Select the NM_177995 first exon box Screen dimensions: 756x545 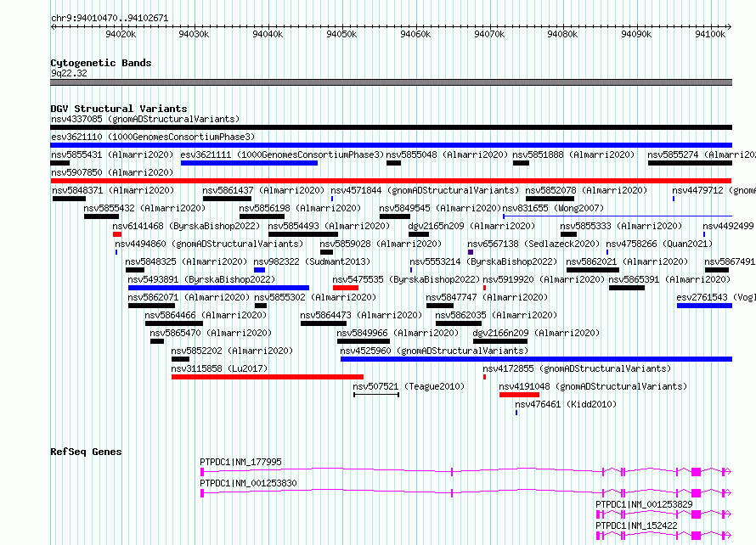tap(202, 472)
